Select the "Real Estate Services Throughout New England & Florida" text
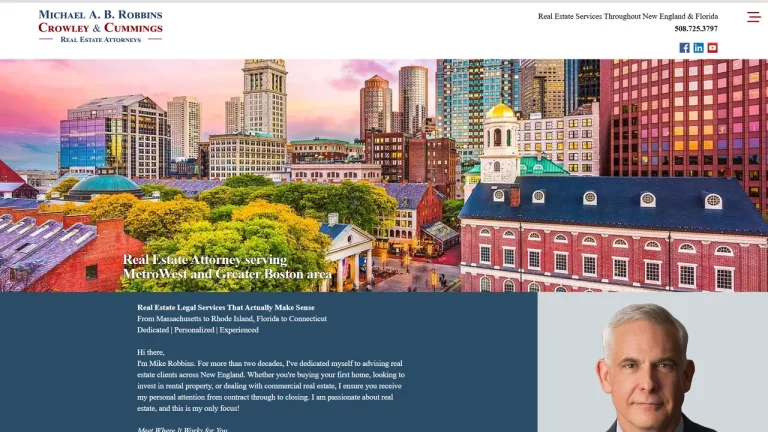This screenshot has height=432, width=768. [x=628, y=16]
